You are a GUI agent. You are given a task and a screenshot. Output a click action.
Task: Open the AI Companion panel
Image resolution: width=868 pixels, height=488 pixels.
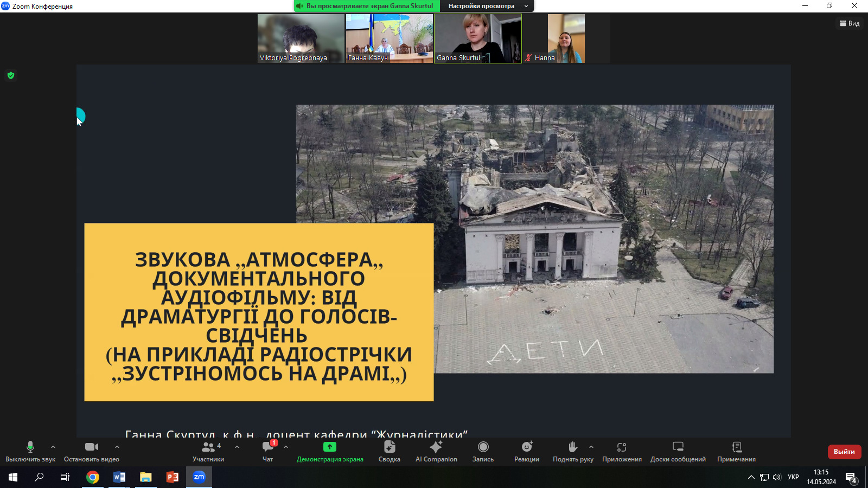pos(436,447)
